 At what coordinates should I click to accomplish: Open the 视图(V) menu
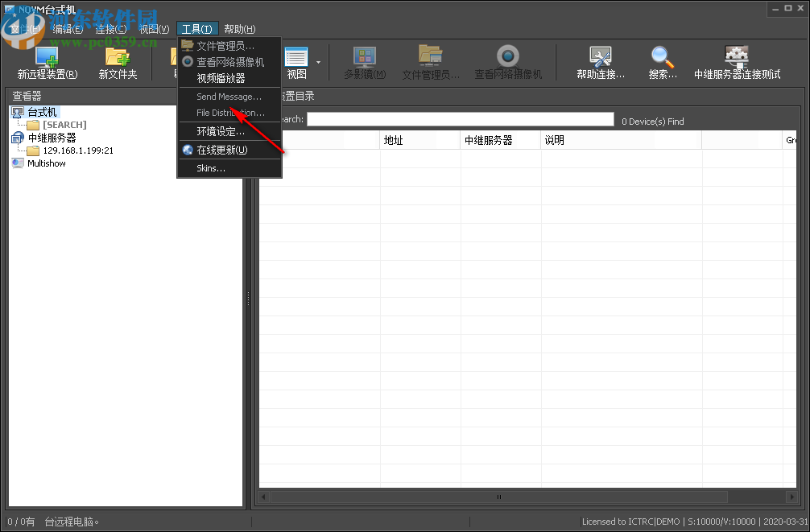[x=154, y=29]
